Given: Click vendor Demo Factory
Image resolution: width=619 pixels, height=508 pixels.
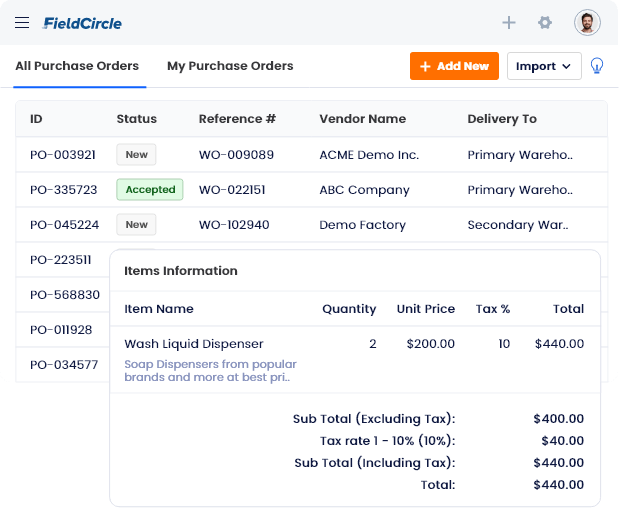Looking at the screenshot, I should coord(362,225).
